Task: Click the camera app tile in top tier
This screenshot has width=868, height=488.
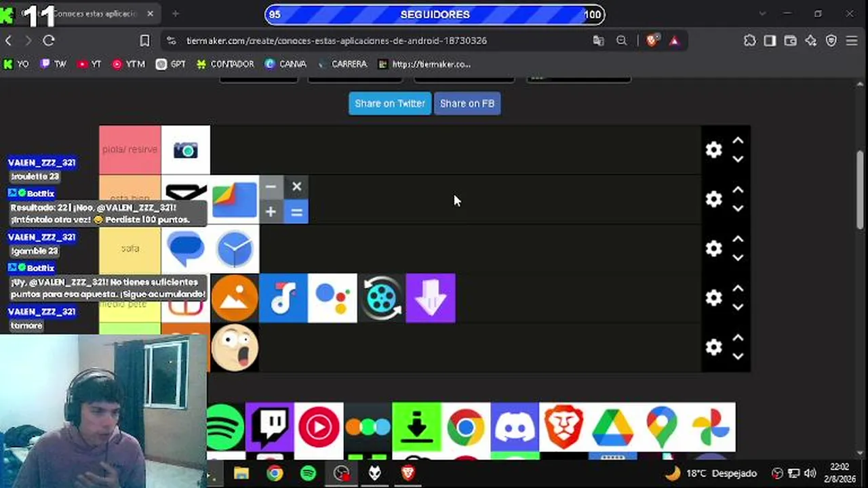Action: coord(186,150)
